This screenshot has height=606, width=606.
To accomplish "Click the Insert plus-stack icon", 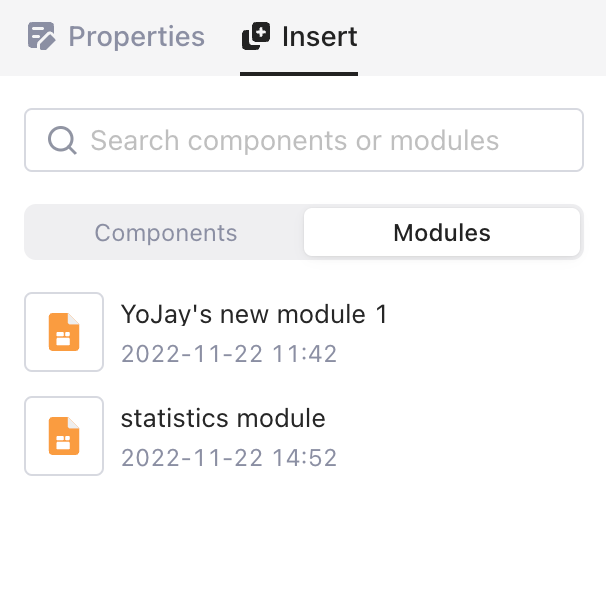I will 256,38.
